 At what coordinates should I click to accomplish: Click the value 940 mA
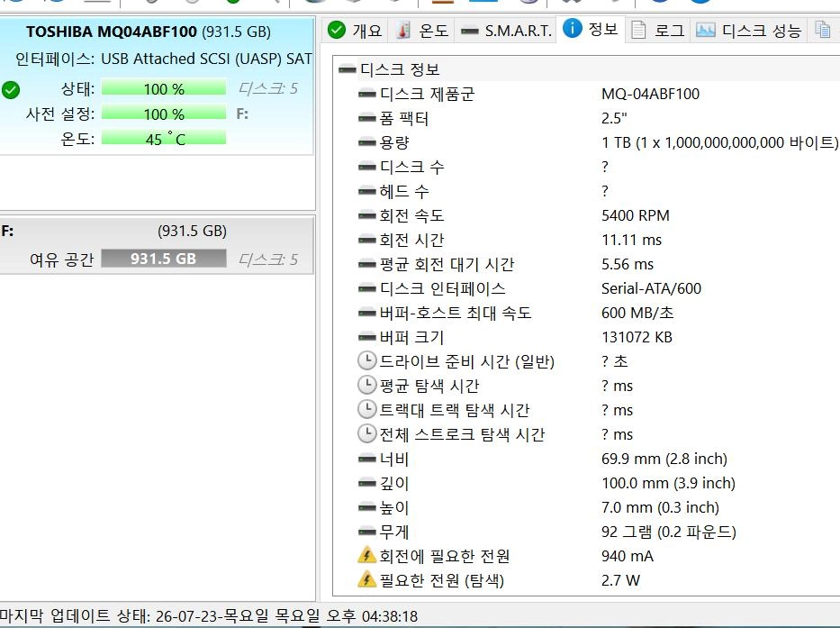(x=628, y=556)
